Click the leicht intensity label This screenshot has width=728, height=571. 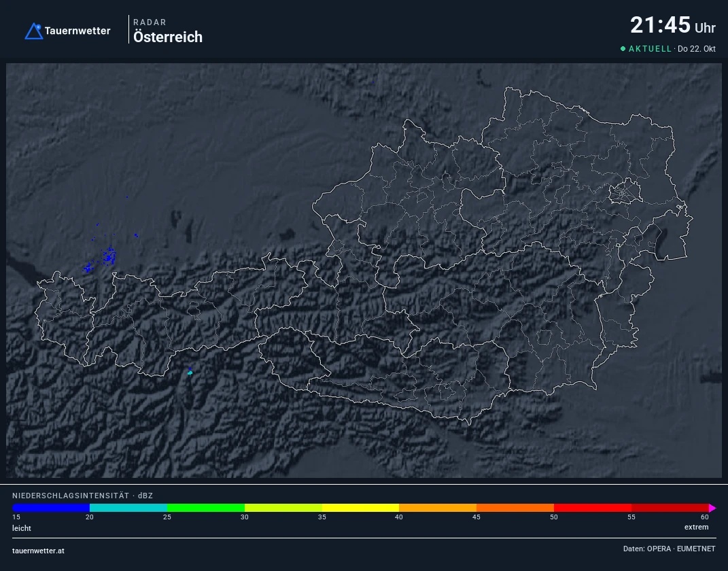[22, 528]
